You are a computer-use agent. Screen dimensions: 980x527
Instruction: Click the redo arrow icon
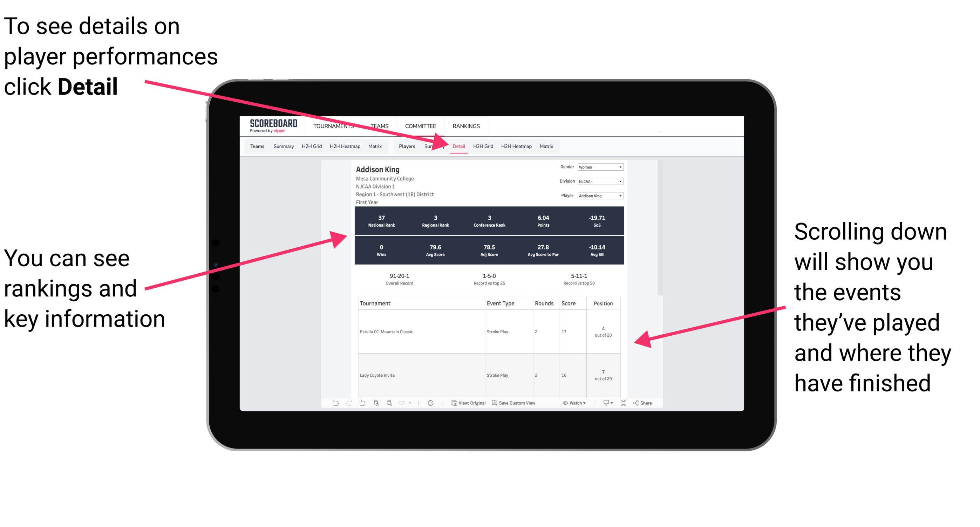point(343,405)
